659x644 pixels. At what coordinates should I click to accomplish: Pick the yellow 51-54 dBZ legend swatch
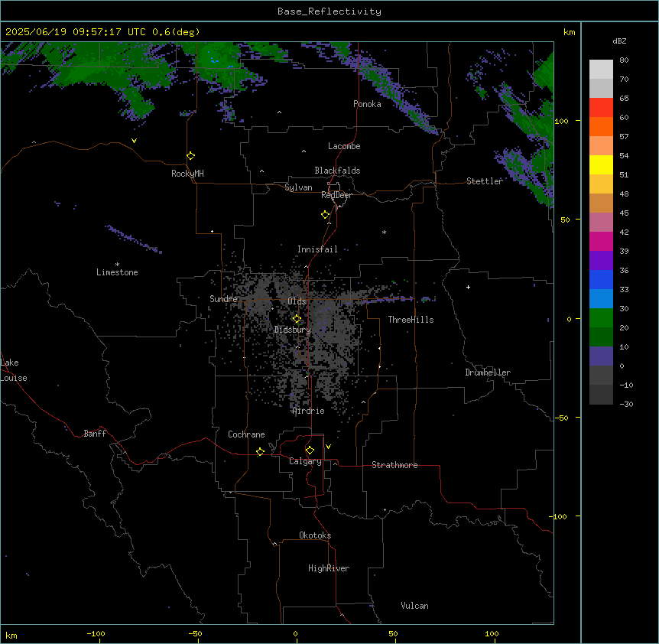pyautogui.click(x=601, y=164)
